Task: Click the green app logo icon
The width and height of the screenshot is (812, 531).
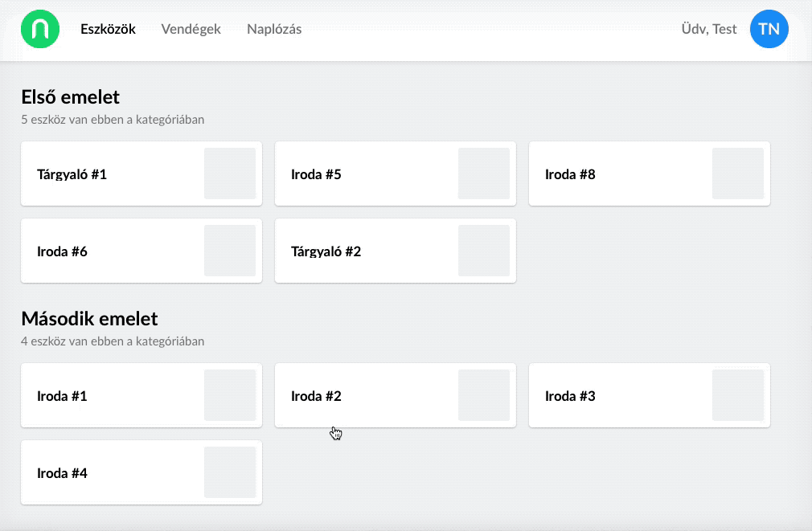Action: (x=40, y=30)
